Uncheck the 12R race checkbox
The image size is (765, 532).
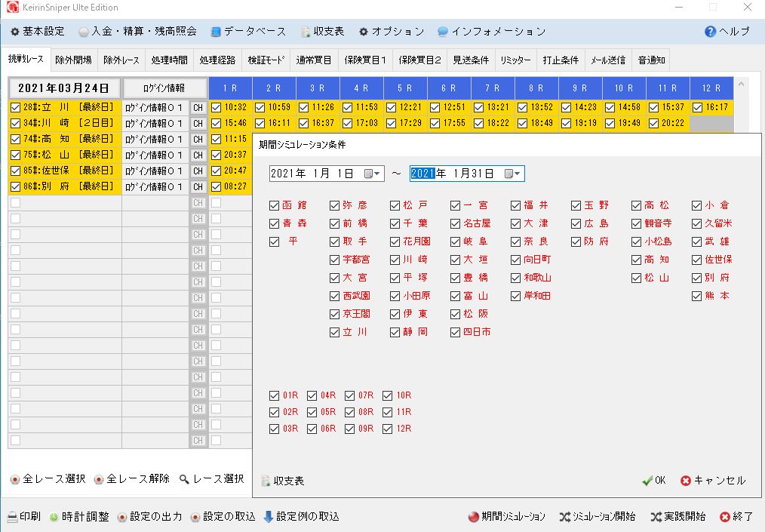coord(387,429)
